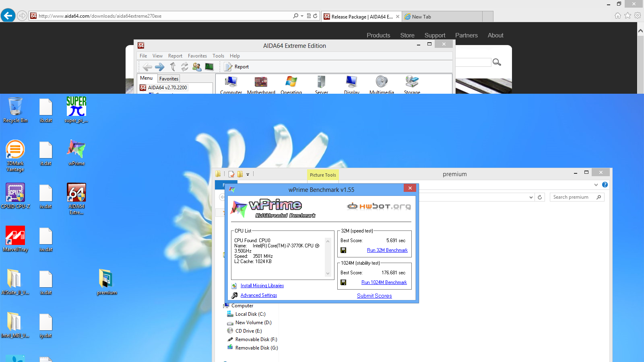
Task: Open the Quick Access Toolbar customize dropdown
Action: (x=248, y=174)
